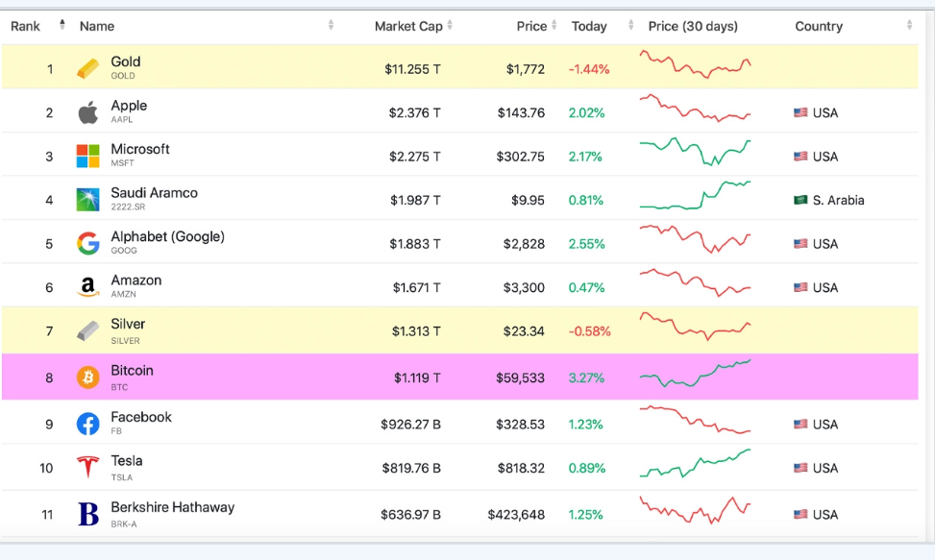Sort by Market Cap column header
The width and height of the screenshot is (935, 560).
coord(408,26)
